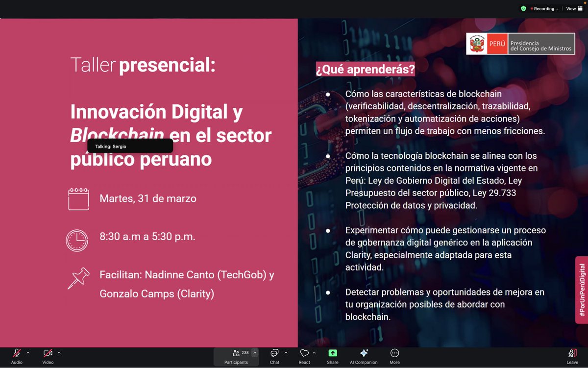Unmute the microphone with the Audio button
Screen dimensions: 588x368
(x=17, y=356)
